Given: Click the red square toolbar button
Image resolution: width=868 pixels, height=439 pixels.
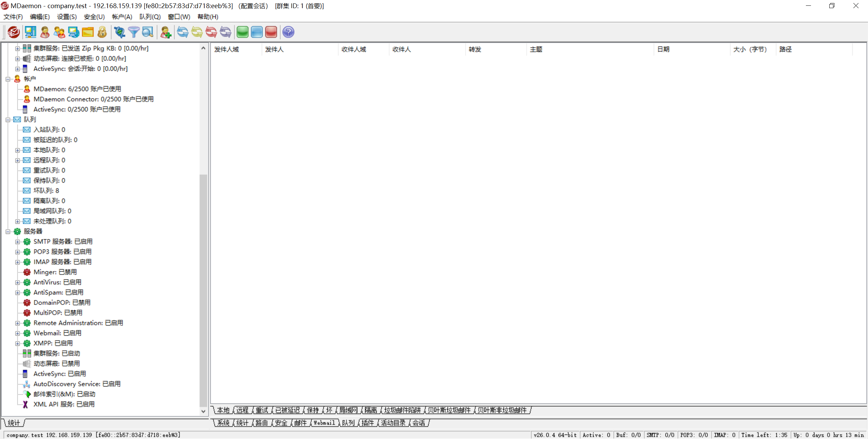Looking at the screenshot, I should [271, 32].
